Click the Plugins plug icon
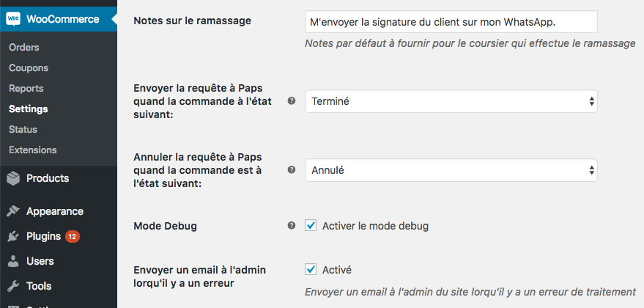644x308 pixels. (13, 236)
